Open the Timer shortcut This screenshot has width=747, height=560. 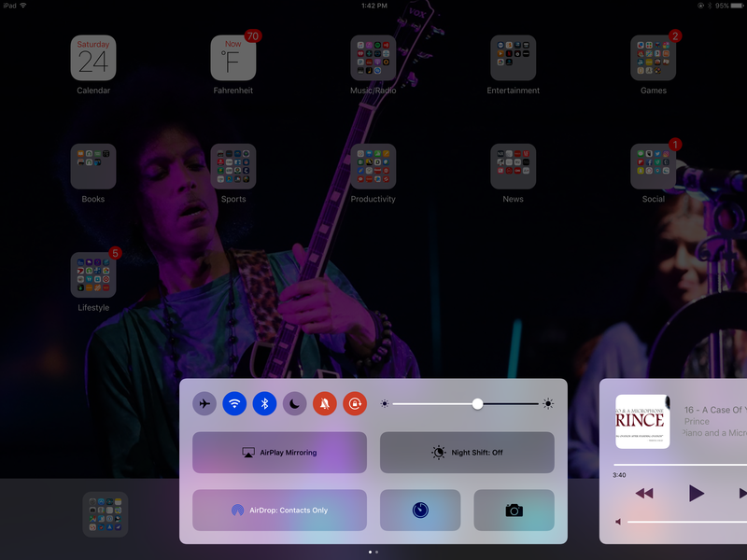pos(420,510)
